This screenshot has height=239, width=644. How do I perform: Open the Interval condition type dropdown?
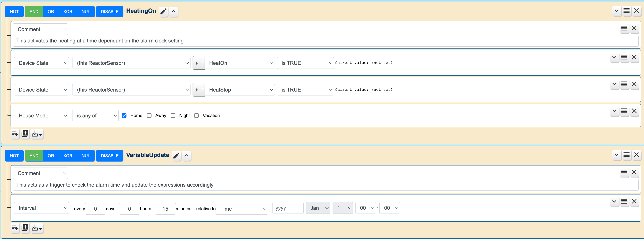pos(41,208)
